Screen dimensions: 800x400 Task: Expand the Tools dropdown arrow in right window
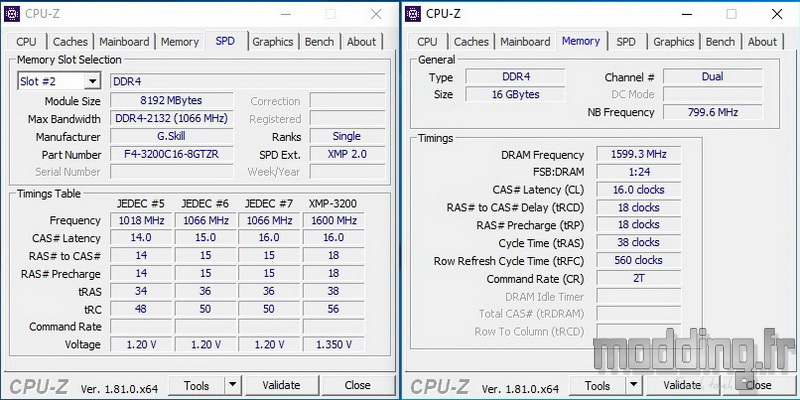pos(634,385)
